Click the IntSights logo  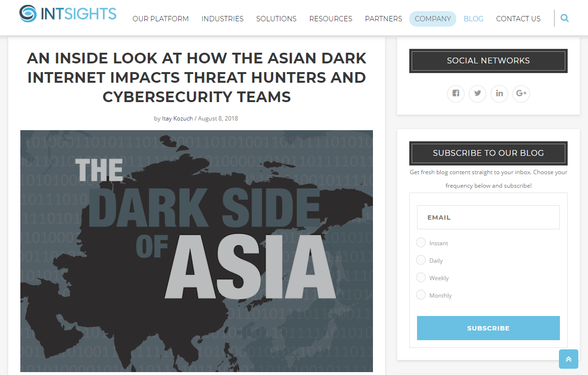pyautogui.click(x=68, y=14)
